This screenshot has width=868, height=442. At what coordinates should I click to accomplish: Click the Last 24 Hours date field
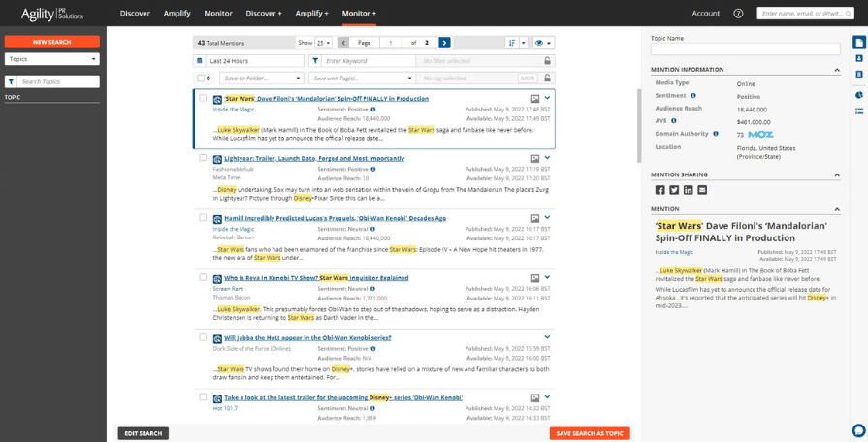(x=255, y=61)
